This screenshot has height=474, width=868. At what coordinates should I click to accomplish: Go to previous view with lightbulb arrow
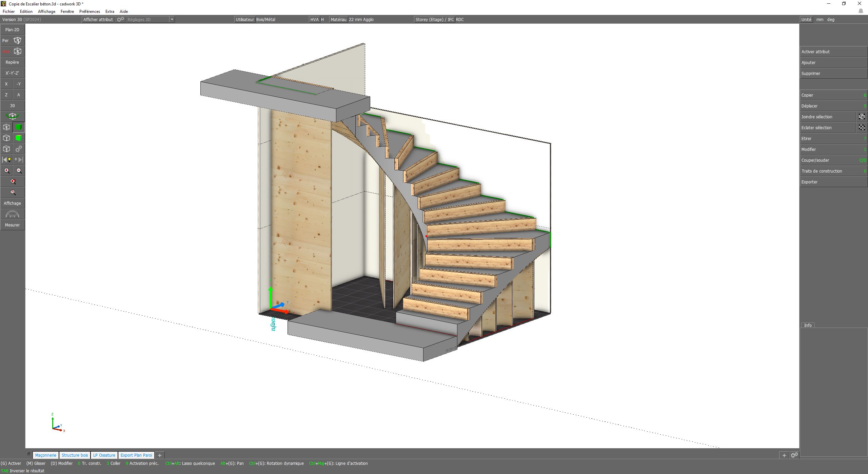(6, 160)
